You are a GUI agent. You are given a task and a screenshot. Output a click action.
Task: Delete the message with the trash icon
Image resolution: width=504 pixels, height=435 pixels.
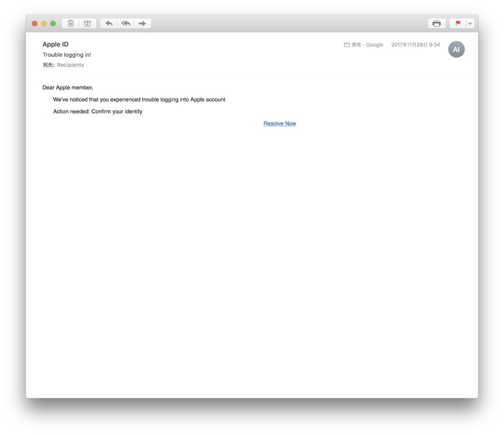[71, 24]
